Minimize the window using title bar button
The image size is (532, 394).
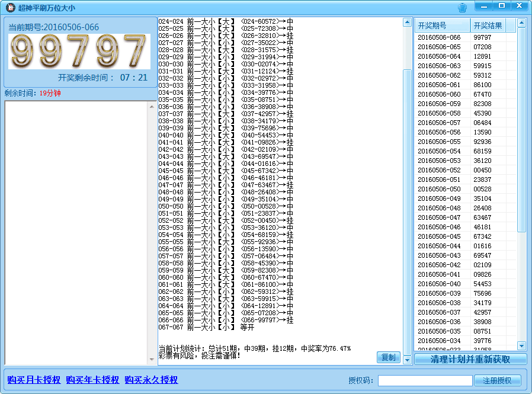point(485,6)
